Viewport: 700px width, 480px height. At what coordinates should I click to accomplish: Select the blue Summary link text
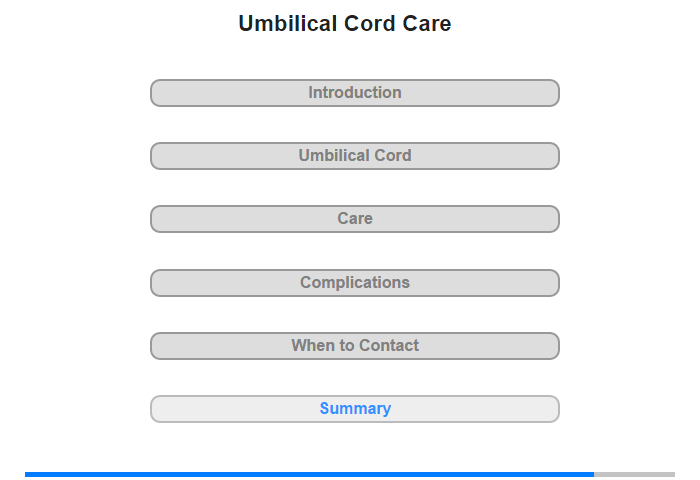tap(355, 409)
